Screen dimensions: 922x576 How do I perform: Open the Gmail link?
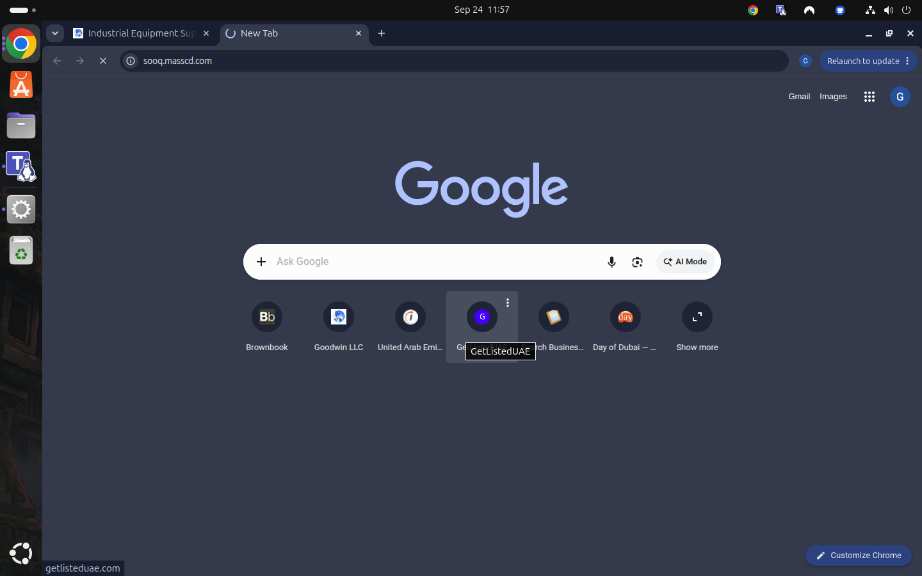[799, 96]
